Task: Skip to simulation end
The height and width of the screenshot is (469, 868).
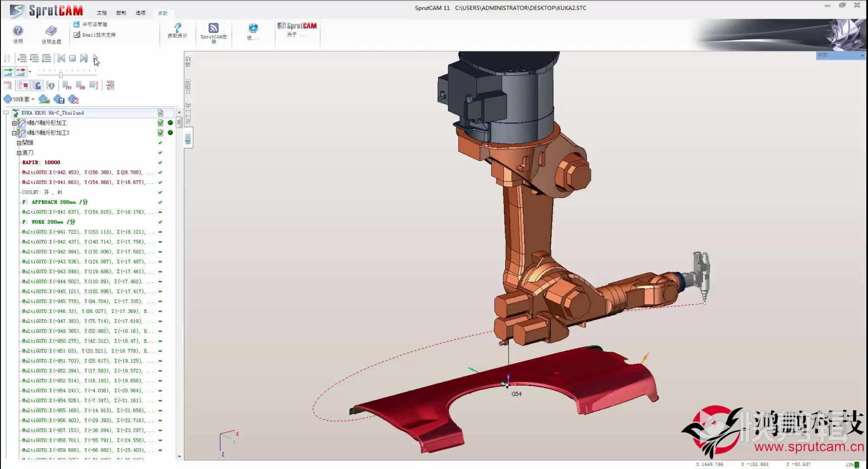Action: (84, 58)
